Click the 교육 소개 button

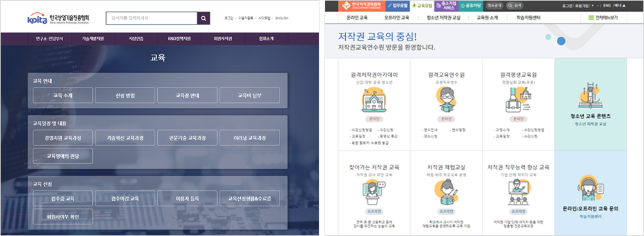coord(63,95)
